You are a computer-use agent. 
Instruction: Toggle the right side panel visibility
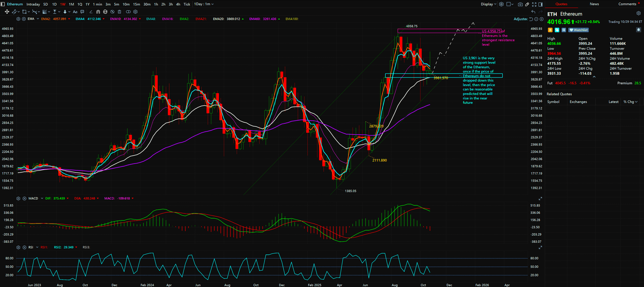541,4
